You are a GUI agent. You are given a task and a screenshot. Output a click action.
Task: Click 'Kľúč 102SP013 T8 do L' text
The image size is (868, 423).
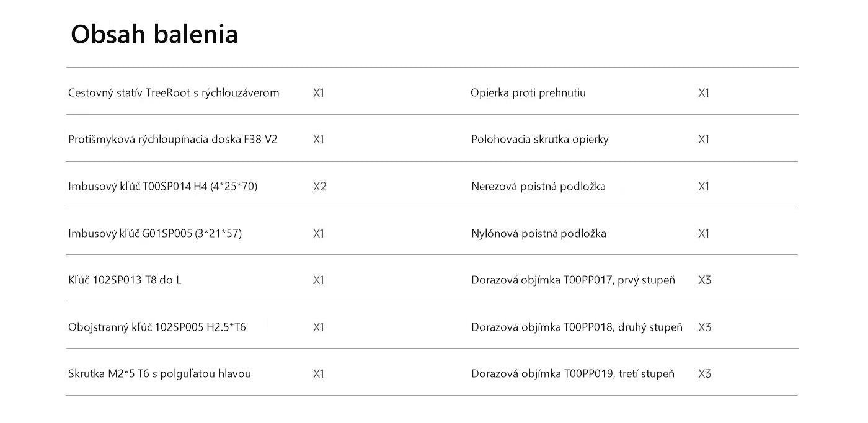pyautogui.click(x=125, y=280)
